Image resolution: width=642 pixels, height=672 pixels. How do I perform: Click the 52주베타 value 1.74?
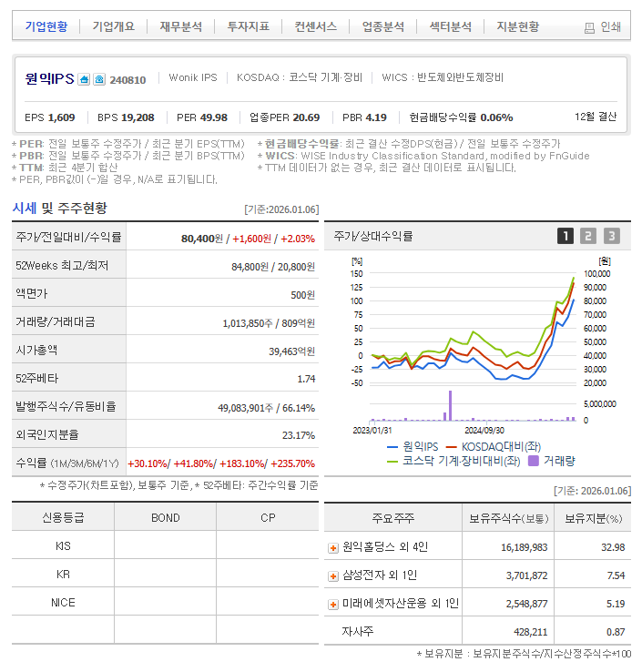[306, 379]
